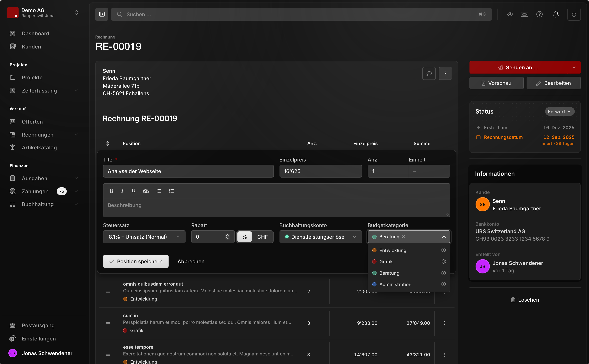Click the Vorschau button

click(x=496, y=83)
